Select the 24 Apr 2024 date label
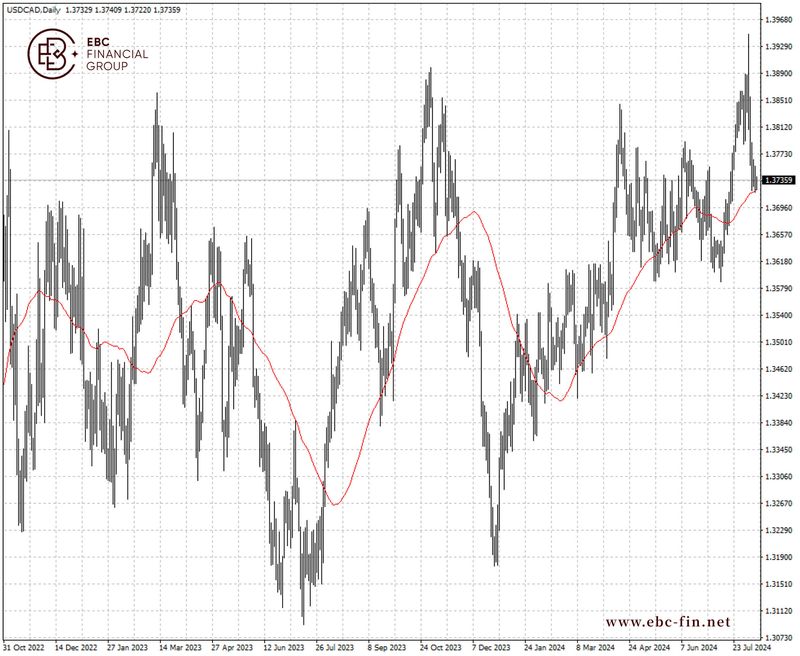This screenshot has height=656, width=800. 647,647
